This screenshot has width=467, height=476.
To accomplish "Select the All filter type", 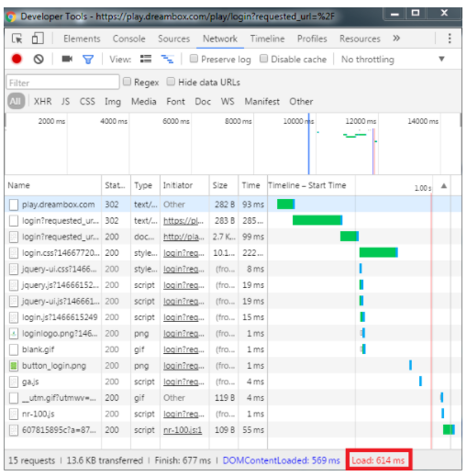I will 16,101.
